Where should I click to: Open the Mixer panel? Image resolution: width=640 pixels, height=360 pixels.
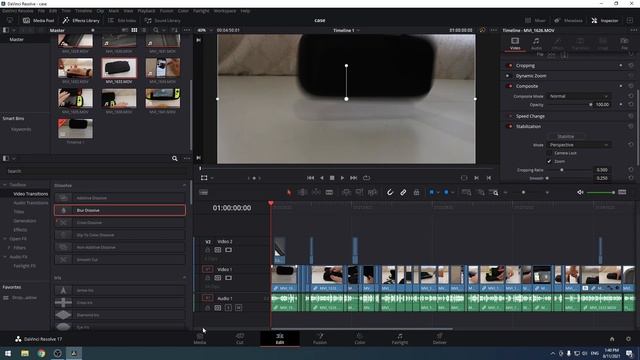click(x=535, y=20)
